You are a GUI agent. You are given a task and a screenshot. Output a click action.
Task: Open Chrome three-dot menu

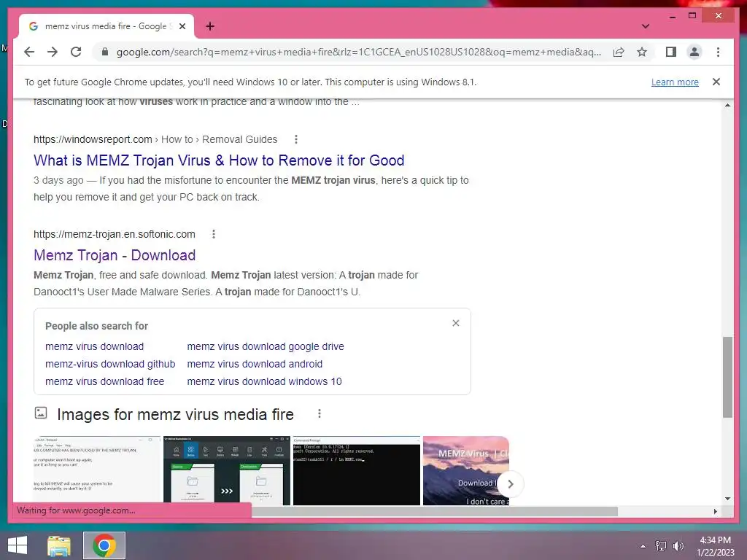coord(718,52)
